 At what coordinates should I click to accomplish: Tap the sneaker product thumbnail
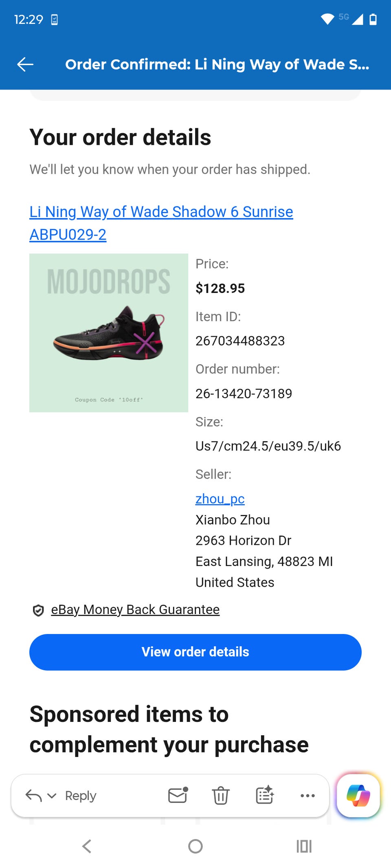[109, 333]
